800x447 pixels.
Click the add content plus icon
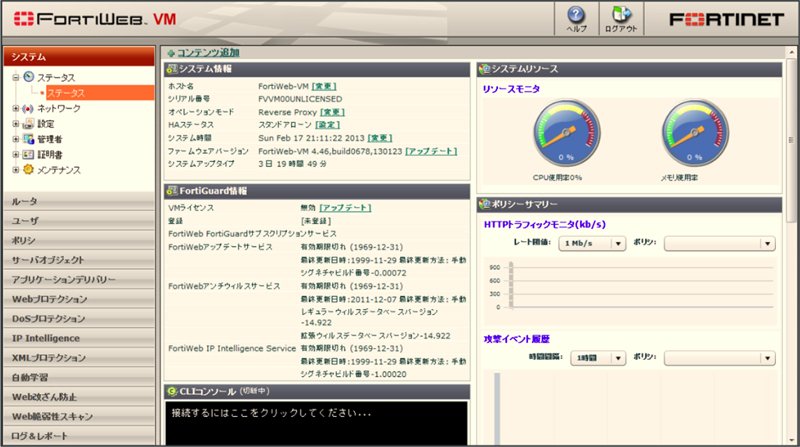click(171, 53)
